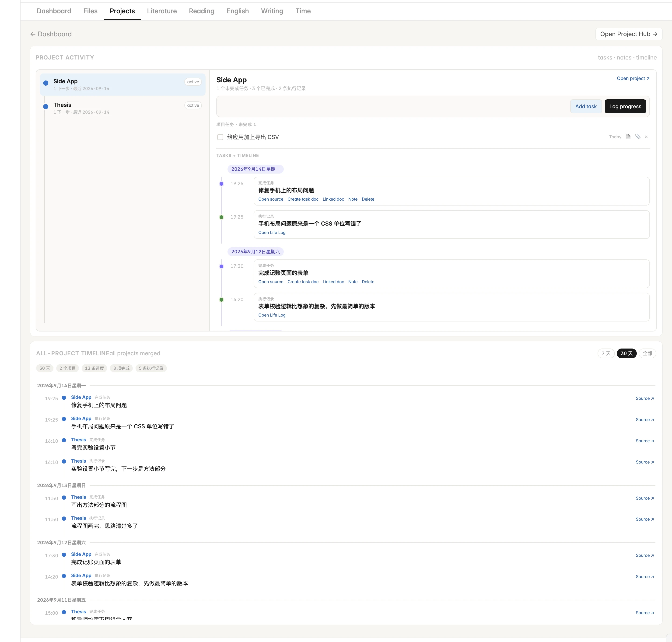The width and height of the screenshot is (672, 642).
Task: Set merged timeline range to 全部
Action: [647, 353]
